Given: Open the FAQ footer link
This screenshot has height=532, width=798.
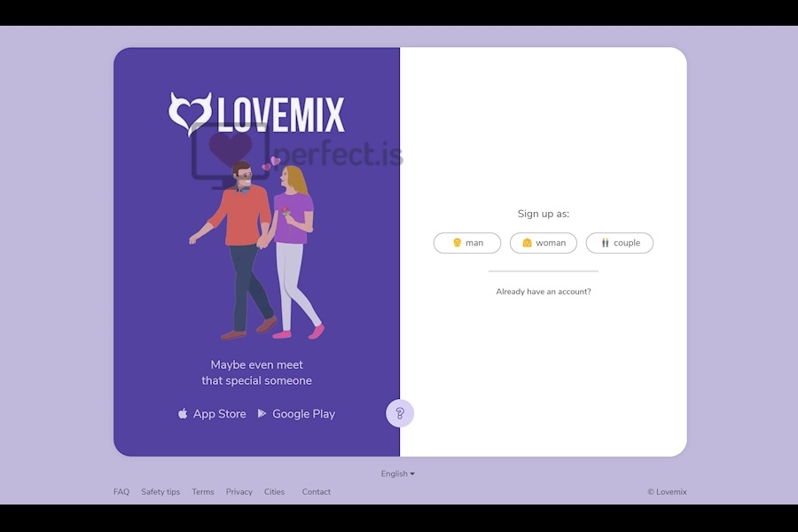Looking at the screenshot, I should [121, 492].
